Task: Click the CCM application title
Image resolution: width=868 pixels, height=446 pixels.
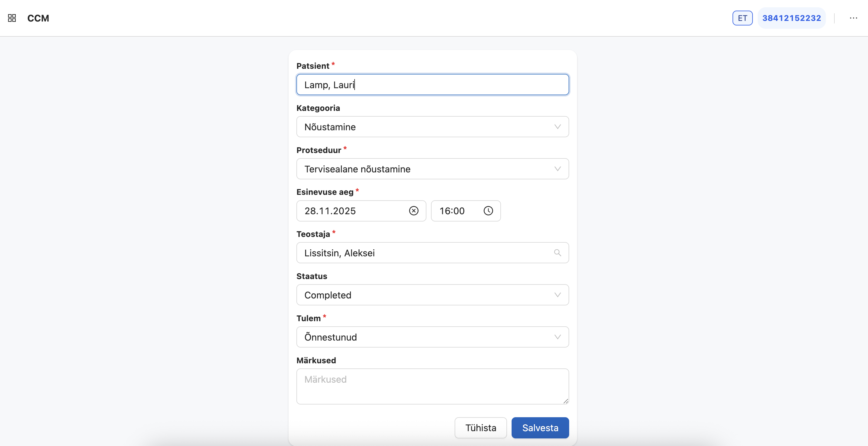Action: pos(38,18)
